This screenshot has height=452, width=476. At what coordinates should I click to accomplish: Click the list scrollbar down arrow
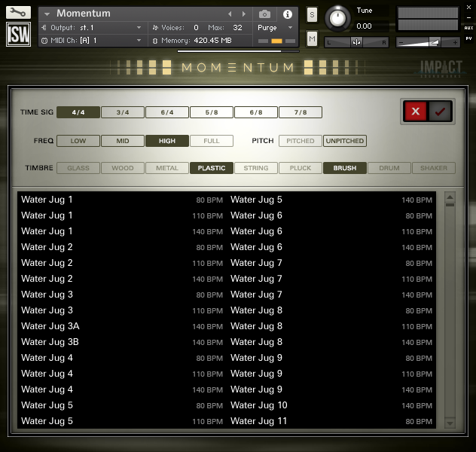click(x=450, y=423)
